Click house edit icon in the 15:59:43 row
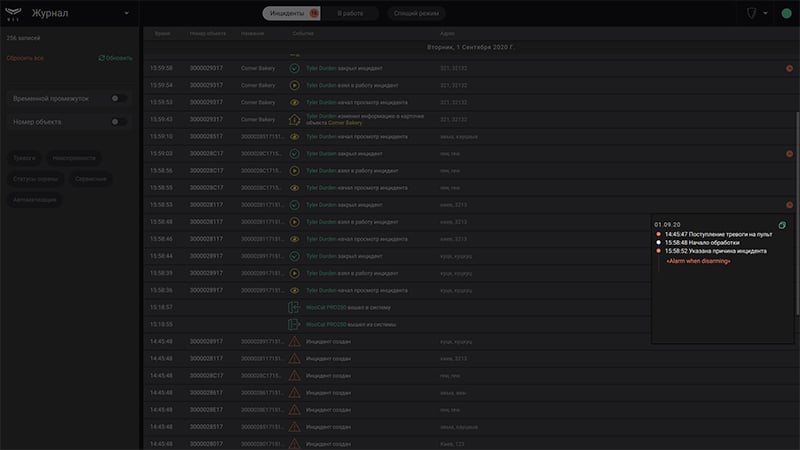 point(294,119)
